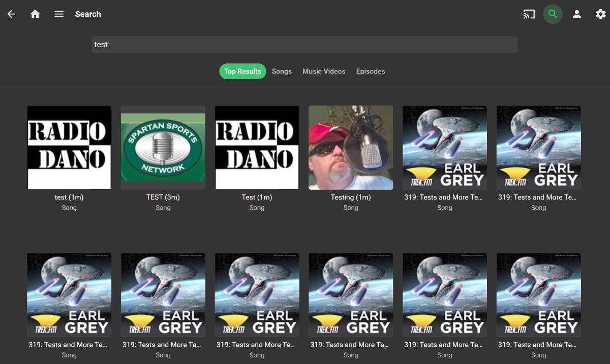
Task: Click the search field containing 'test'
Action: (304, 45)
